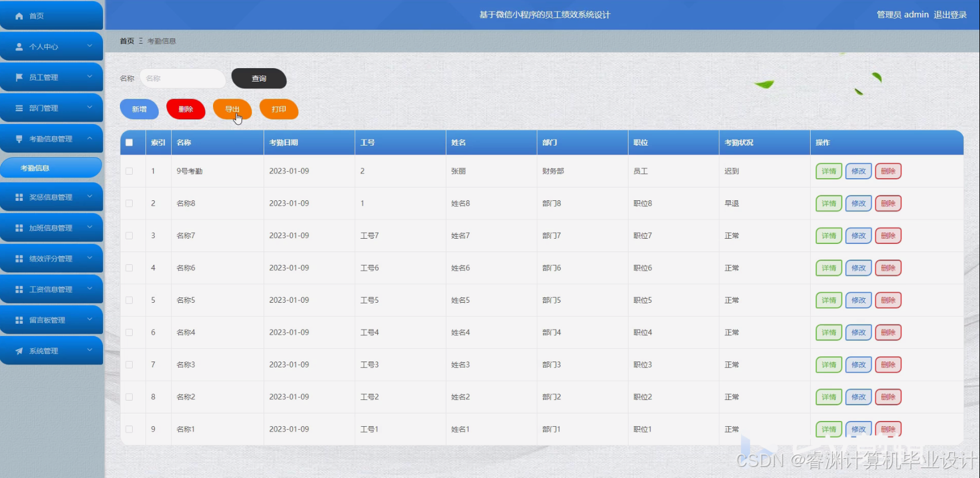
Task: Click 修改 for the 名称7 row
Action: pos(858,236)
